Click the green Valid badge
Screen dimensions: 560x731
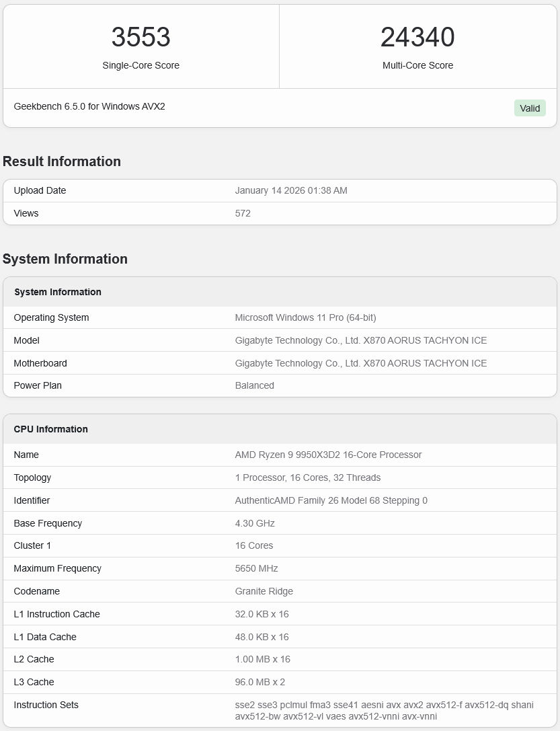click(x=530, y=108)
